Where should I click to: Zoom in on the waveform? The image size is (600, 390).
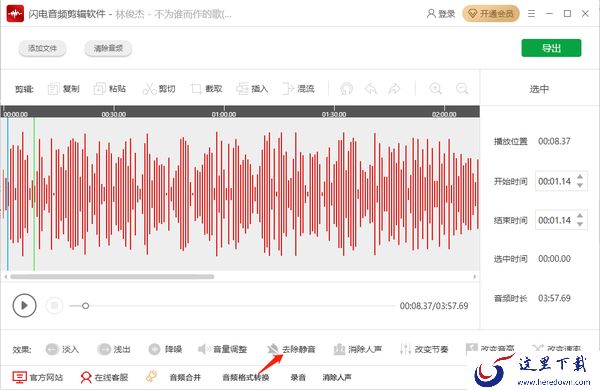click(x=435, y=89)
